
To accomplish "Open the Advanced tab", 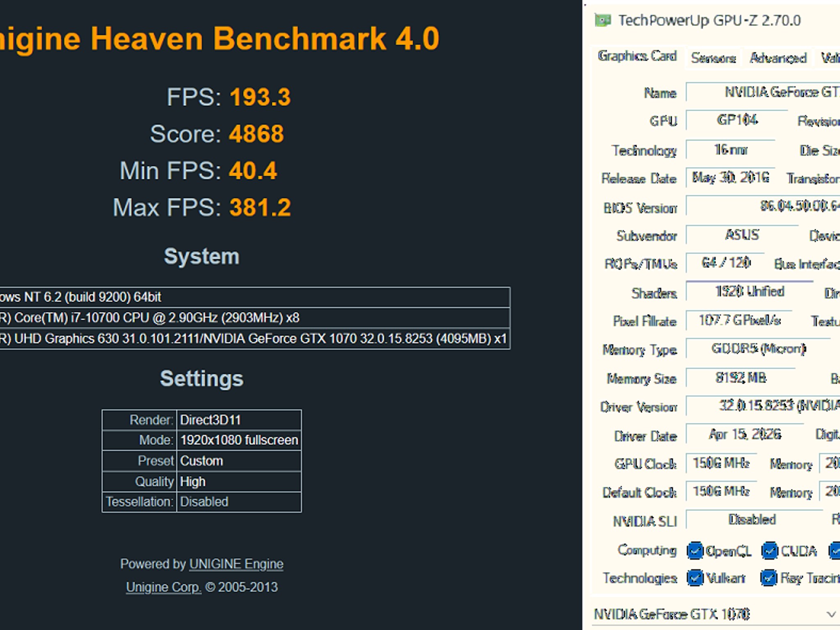I will (778, 58).
